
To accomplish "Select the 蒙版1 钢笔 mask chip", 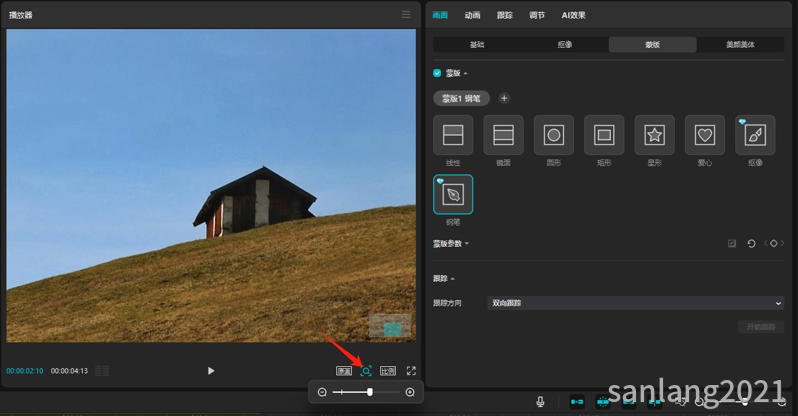I will pyautogui.click(x=461, y=98).
